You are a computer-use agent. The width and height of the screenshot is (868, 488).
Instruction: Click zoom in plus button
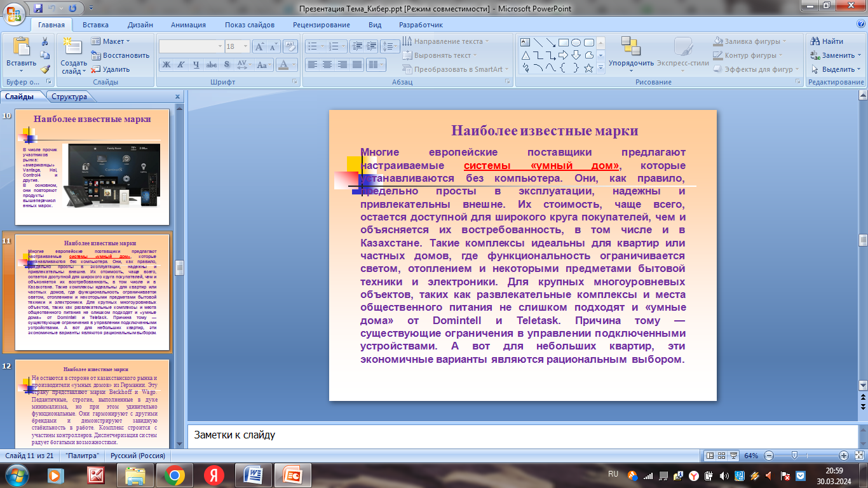coord(844,456)
